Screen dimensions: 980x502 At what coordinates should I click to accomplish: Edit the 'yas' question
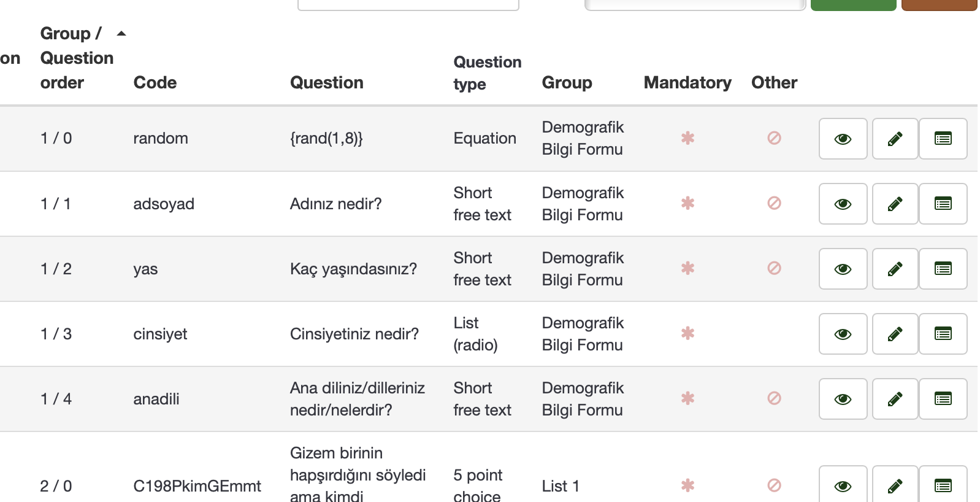(x=895, y=269)
